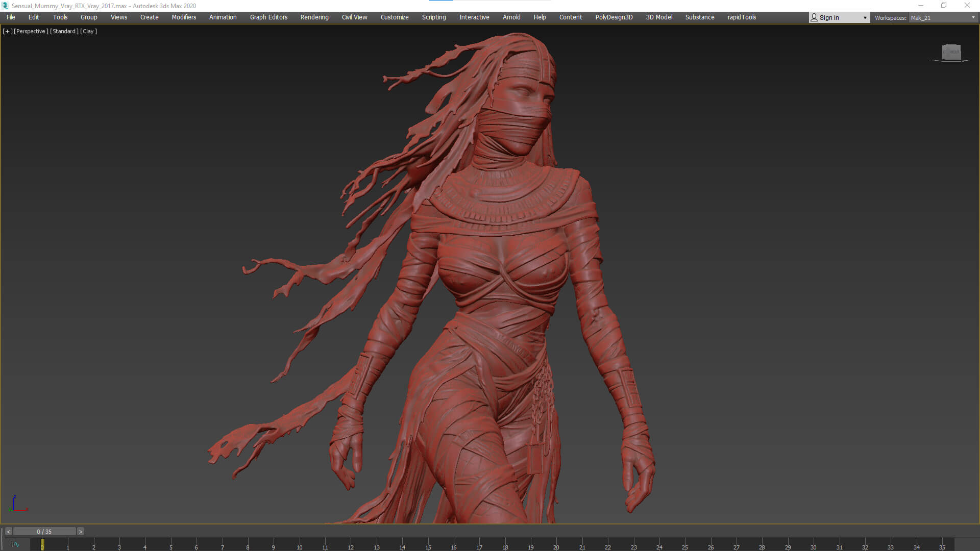Open the Workspaces Mak_21 dropdown
Viewport: 980px width, 551px height.
(943, 18)
